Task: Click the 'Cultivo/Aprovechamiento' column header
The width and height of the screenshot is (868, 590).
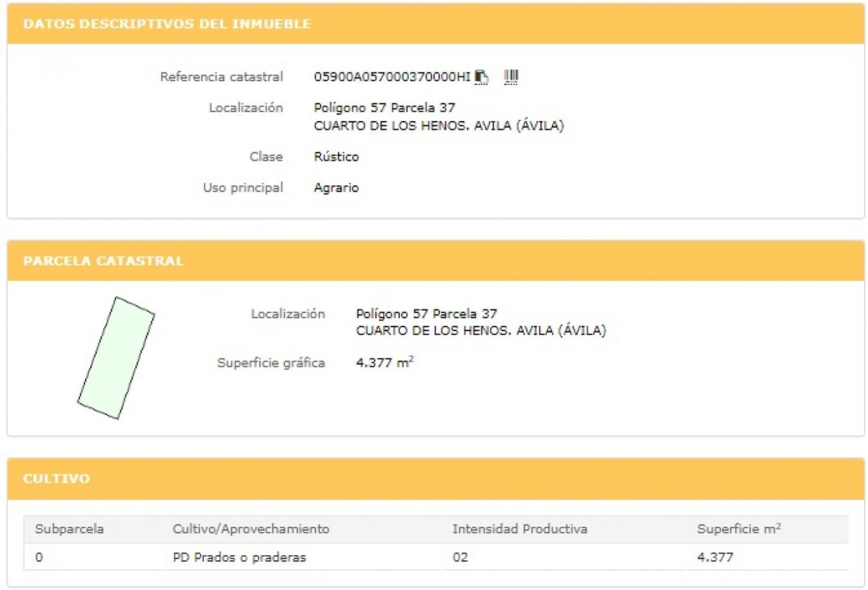Action: (250, 529)
